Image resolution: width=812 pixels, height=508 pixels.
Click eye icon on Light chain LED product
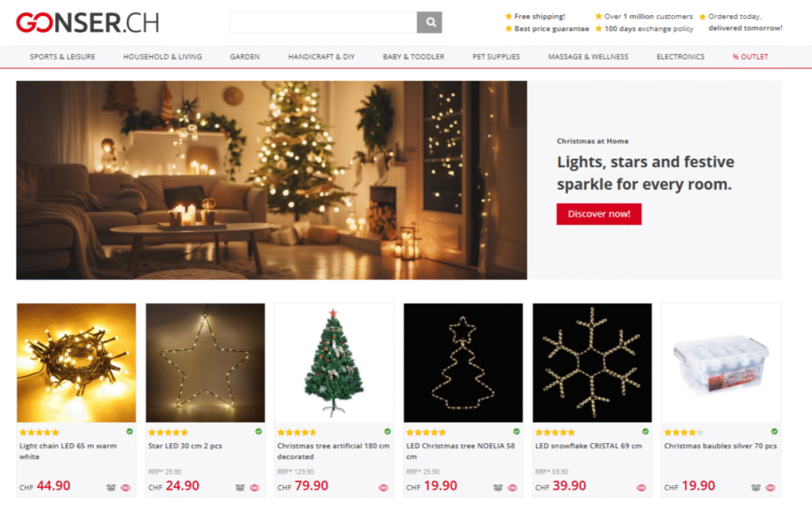125,487
